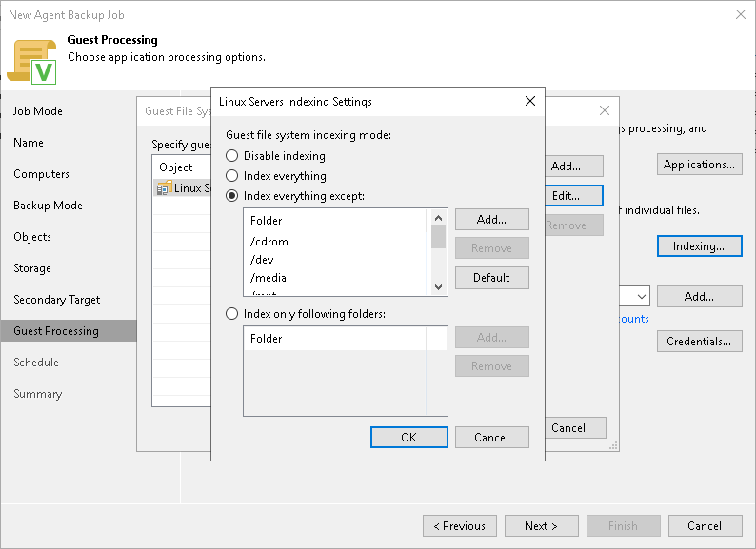Select the Guest Processing step

(x=69, y=331)
